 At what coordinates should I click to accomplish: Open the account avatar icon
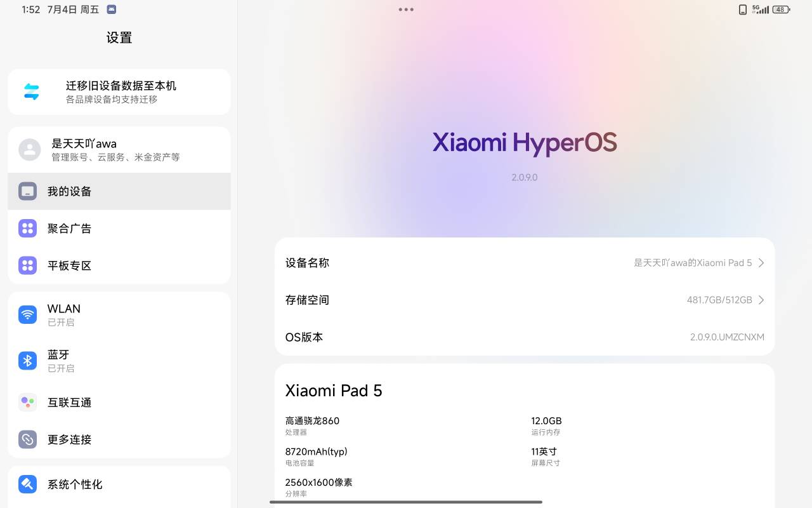pos(29,149)
